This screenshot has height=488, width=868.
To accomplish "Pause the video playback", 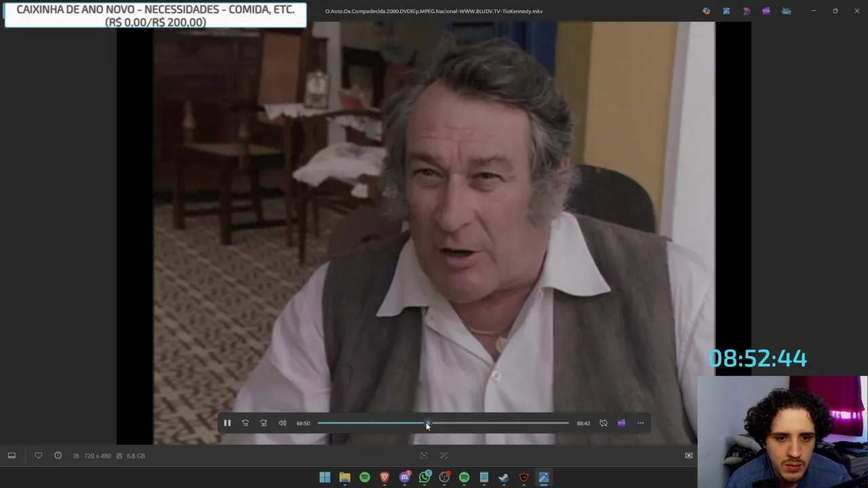I will [227, 423].
